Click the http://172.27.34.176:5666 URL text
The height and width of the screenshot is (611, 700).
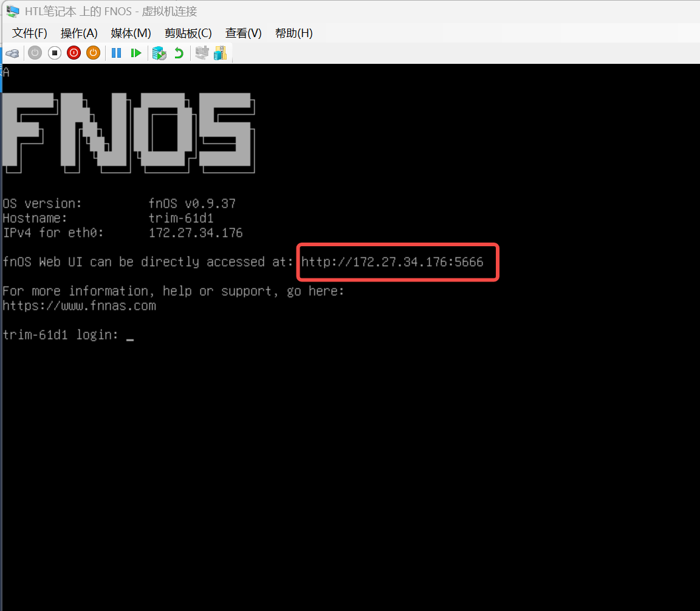(392, 262)
